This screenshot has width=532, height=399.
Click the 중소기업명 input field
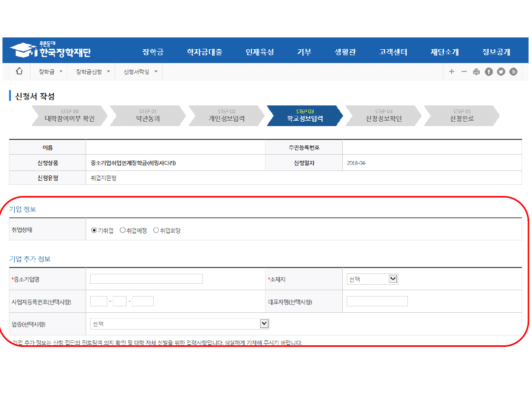(x=146, y=279)
